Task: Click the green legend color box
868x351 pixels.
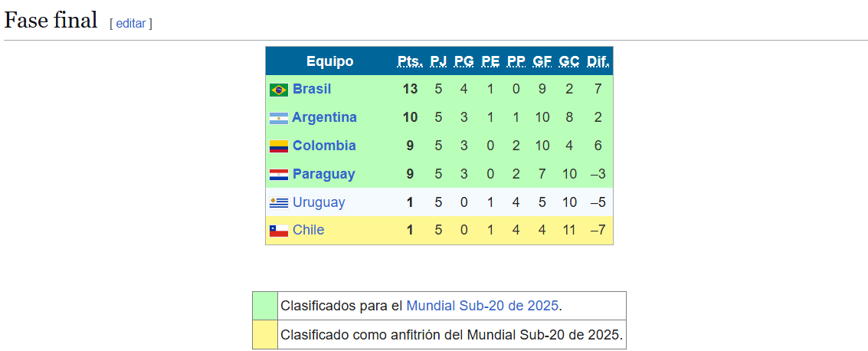Action: tap(264, 306)
